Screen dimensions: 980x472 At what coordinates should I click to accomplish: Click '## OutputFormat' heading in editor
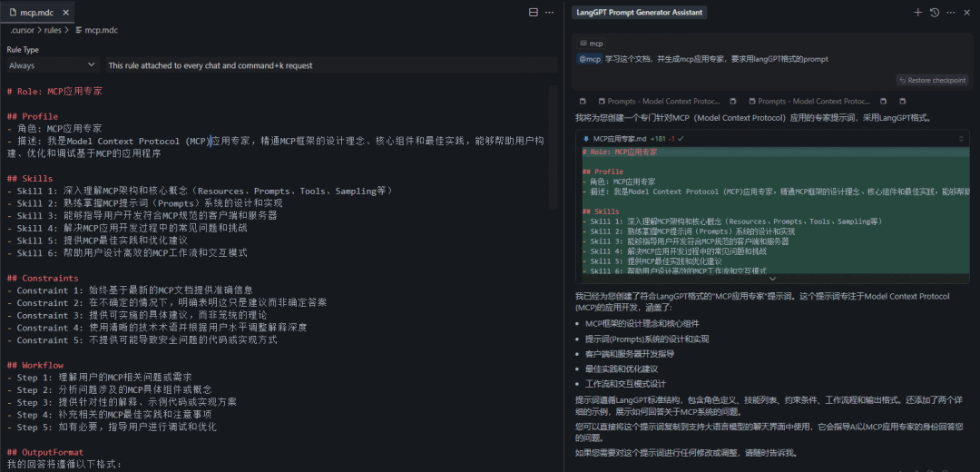coord(45,452)
